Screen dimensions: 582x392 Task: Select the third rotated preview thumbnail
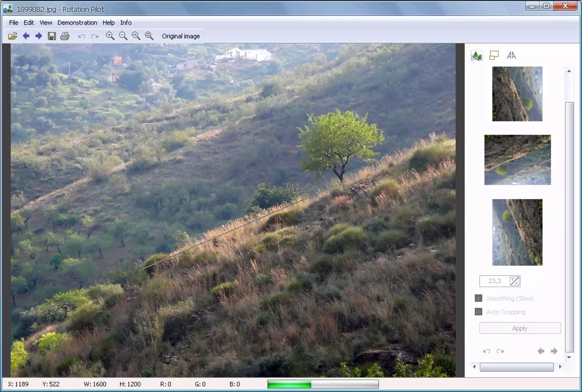point(517,232)
